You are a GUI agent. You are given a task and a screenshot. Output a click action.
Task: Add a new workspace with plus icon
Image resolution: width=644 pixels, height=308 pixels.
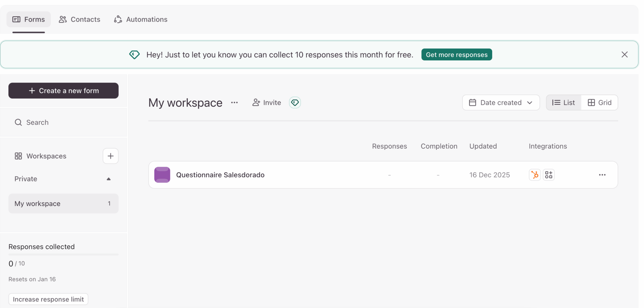click(110, 156)
